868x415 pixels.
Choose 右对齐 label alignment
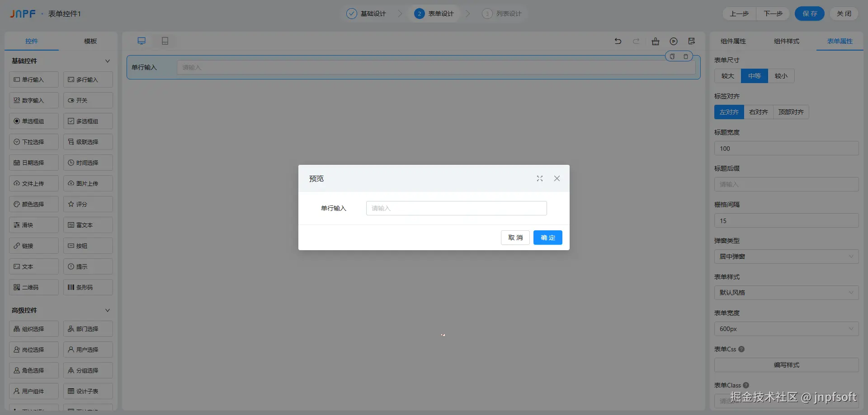pyautogui.click(x=758, y=112)
